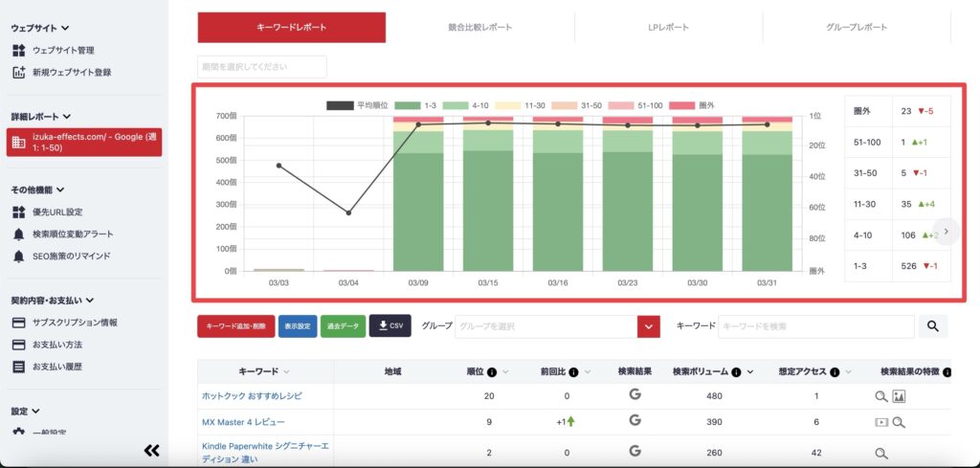The width and height of the screenshot is (980, 468).
Task: Click the Google icon for MX Master 4 レビュー
Action: pos(635,421)
